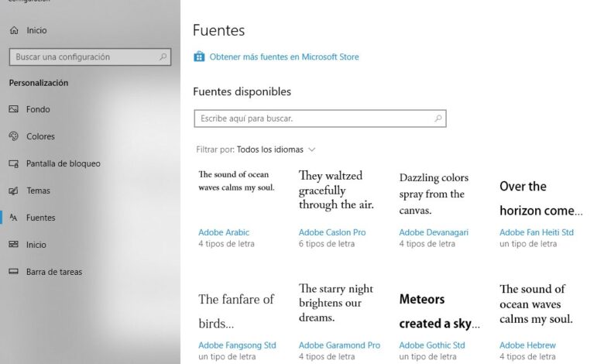Click the Barra de tareas icon

[13, 272]
